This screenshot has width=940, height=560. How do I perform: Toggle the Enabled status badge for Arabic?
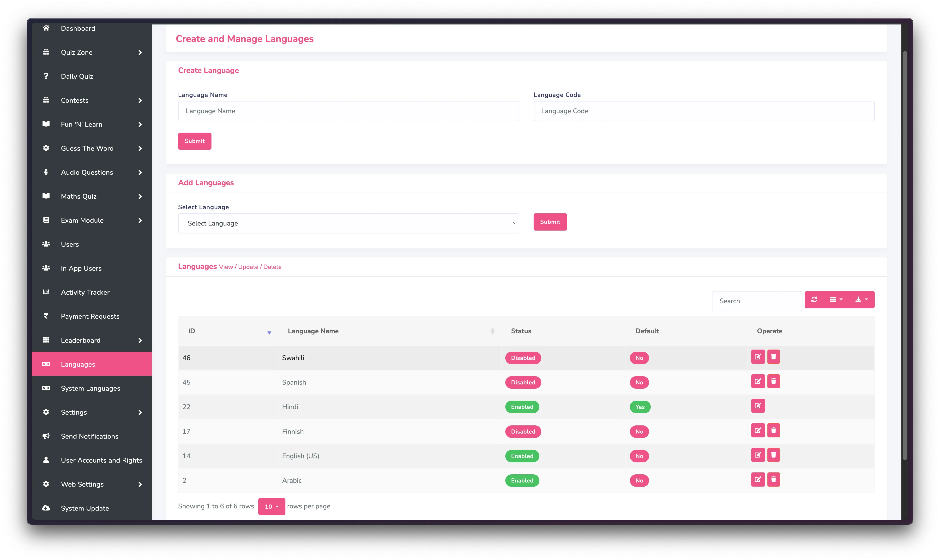coord(522,480)
